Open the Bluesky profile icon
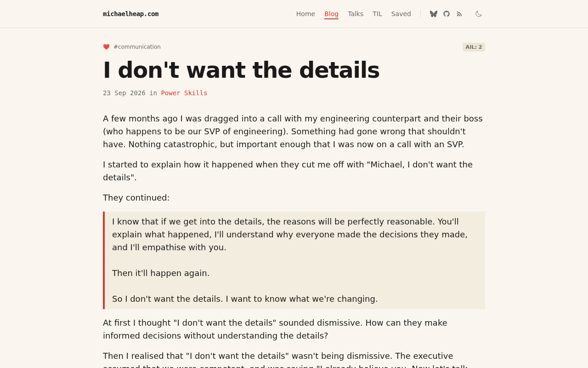The image size is (588, 368). point(434,14)
